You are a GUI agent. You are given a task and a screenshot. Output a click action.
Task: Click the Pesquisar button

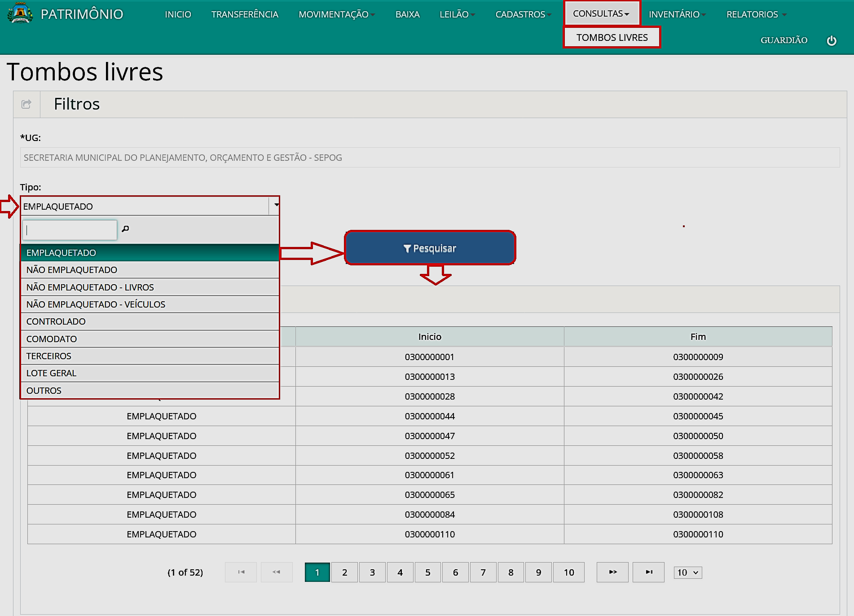430,248
